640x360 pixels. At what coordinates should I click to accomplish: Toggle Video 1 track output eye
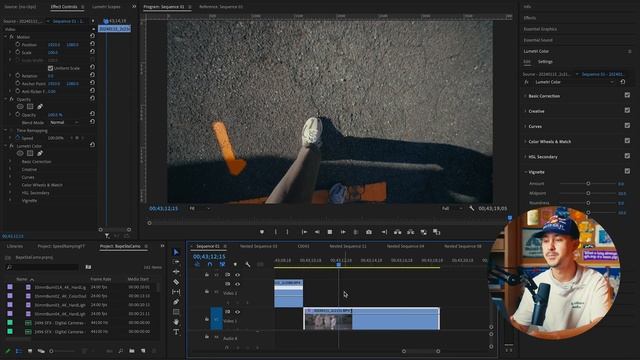point(238,312)
